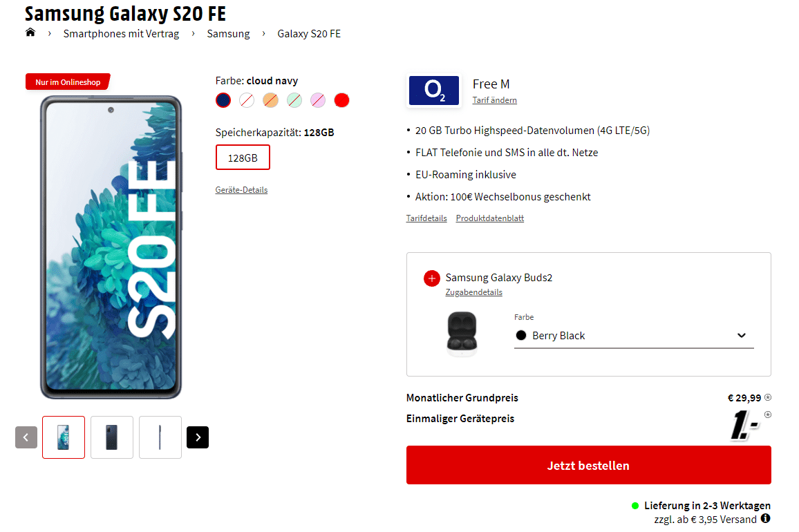The width and height of the screenshot is (799, 532).
Task: Show next product image with right arrow
Action: [x=198, y=437]
